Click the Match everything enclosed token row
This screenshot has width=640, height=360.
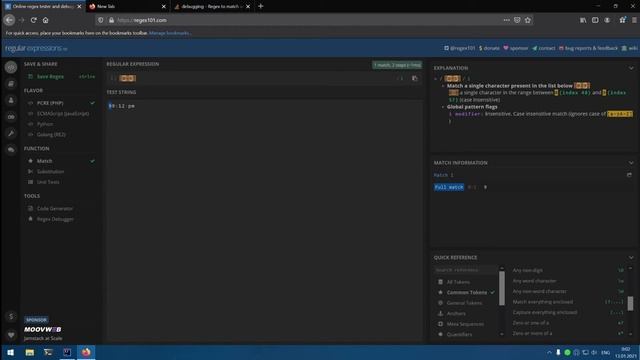click(568, 302)
